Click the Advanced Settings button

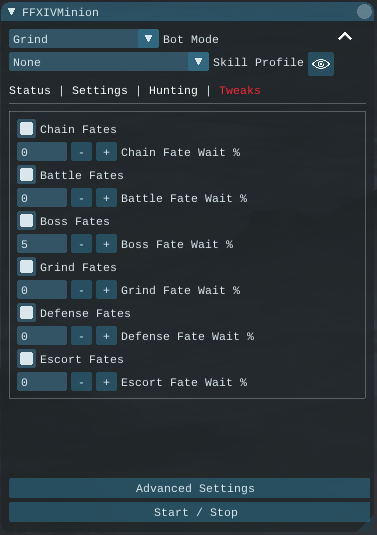(189, 488)
